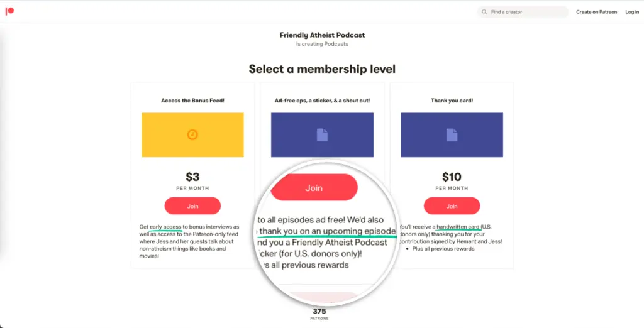This screenshot has width=644, height=328.
Task: Click the Friendly Atheist Podcast title
Action: [322, 35]
